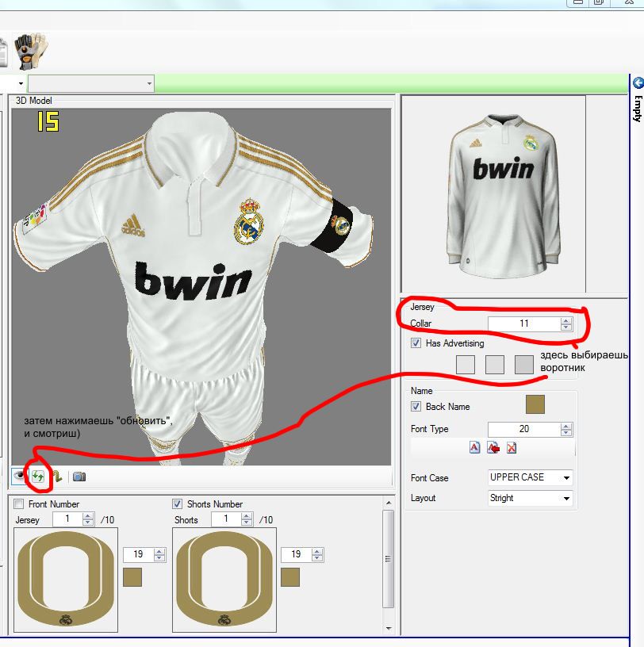Open the vertical Empty side tab

tap(638, 109)
